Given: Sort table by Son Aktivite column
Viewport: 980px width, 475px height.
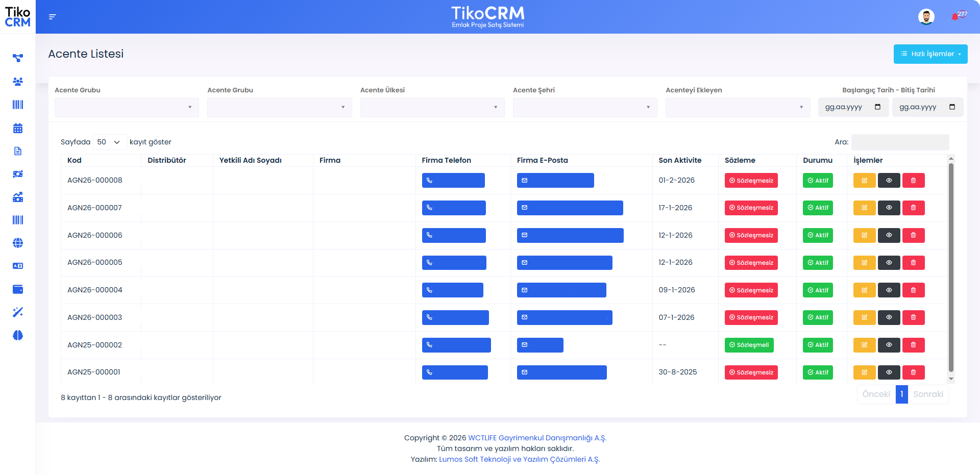Looking at the screenshot, I should pyautogui.click(x=679, y=160).
